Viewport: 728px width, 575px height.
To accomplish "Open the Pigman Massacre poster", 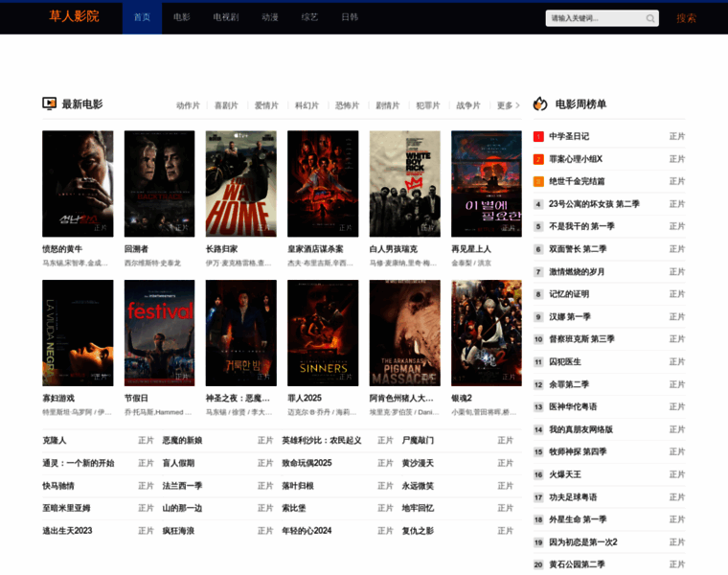I will coord(405,333).
